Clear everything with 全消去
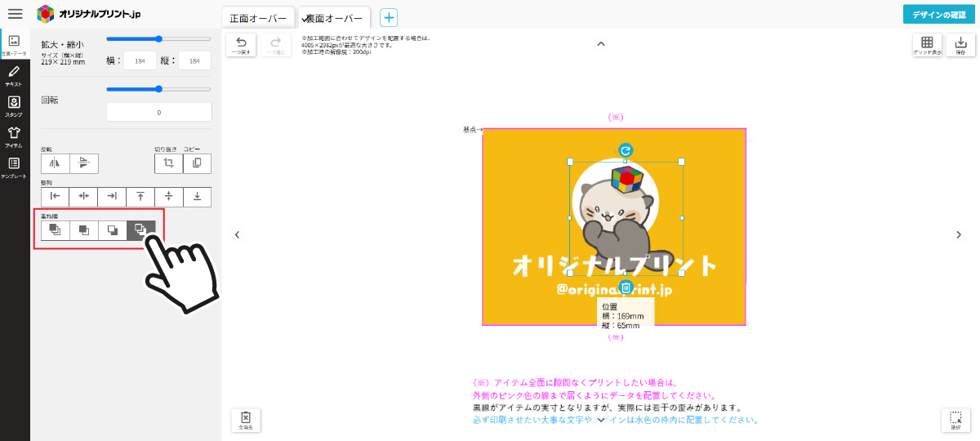The height and width of the screenshot is (441, 980). click(245, 420)
